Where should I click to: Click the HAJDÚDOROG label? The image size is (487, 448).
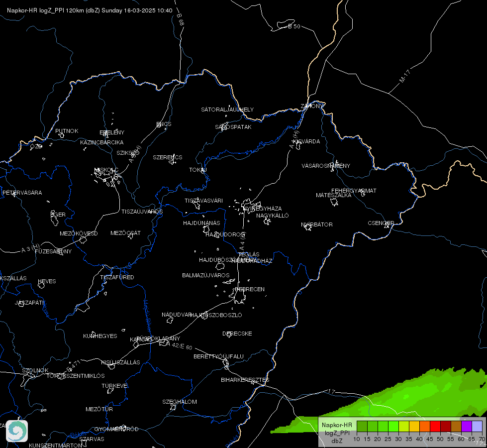click(x=225, y=234)
